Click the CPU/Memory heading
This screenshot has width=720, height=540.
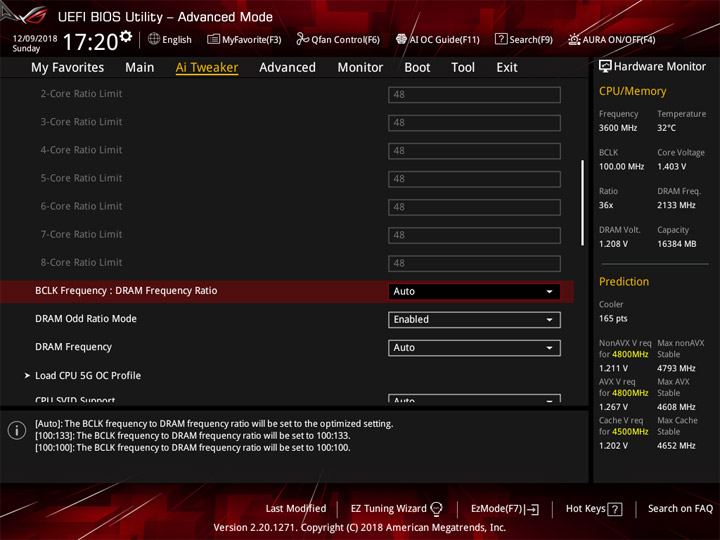pyautogui.click(x=632, y=91)
